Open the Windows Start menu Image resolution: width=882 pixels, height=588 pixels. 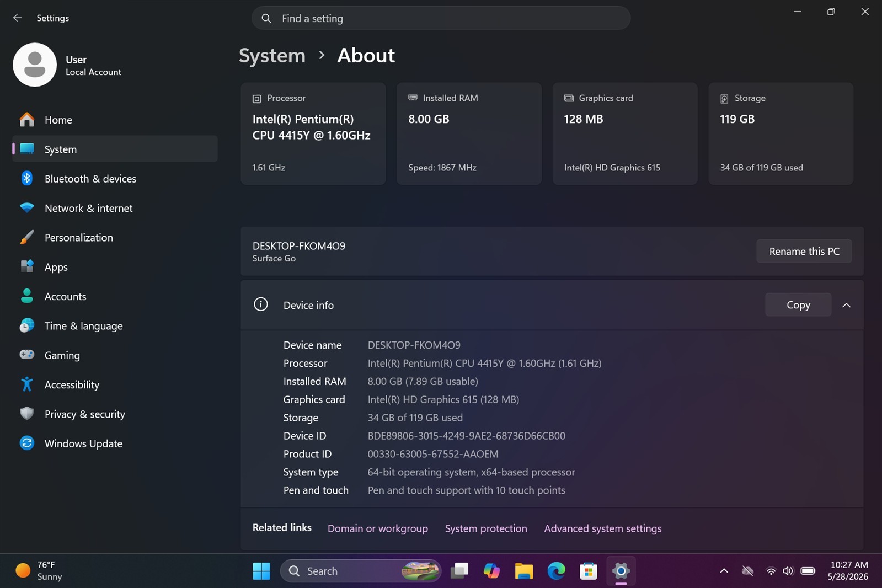(261, 571)
